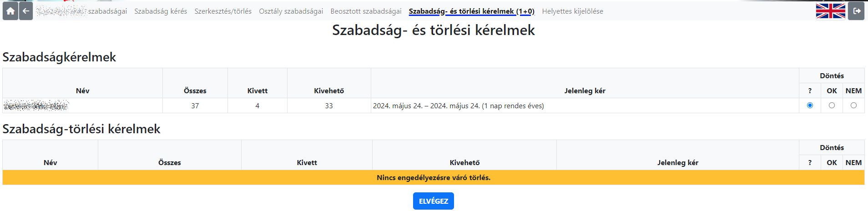Screen dimensions: 868x211
Task: Switch language with the UK flag
Action: [x=830, y=11]
